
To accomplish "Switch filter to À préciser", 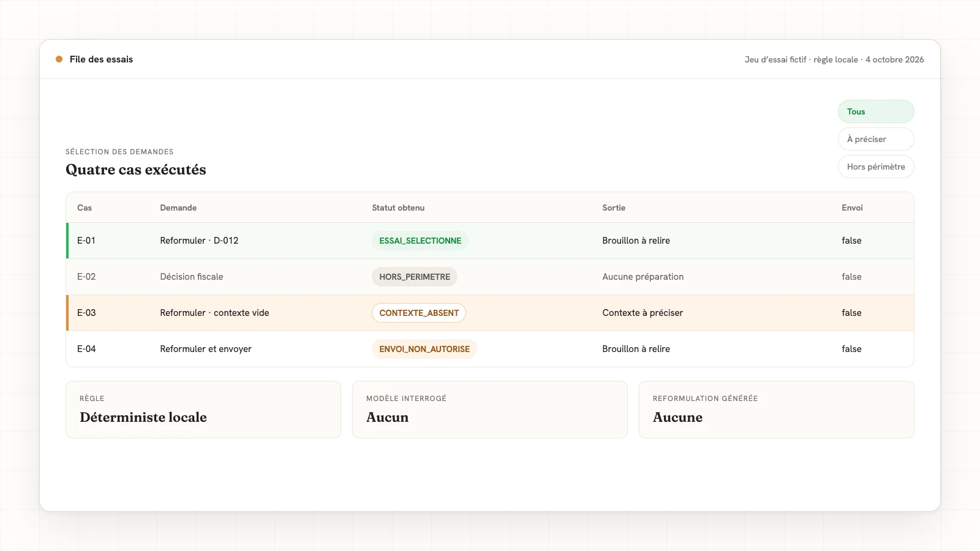I will click(x=876, y=139).
